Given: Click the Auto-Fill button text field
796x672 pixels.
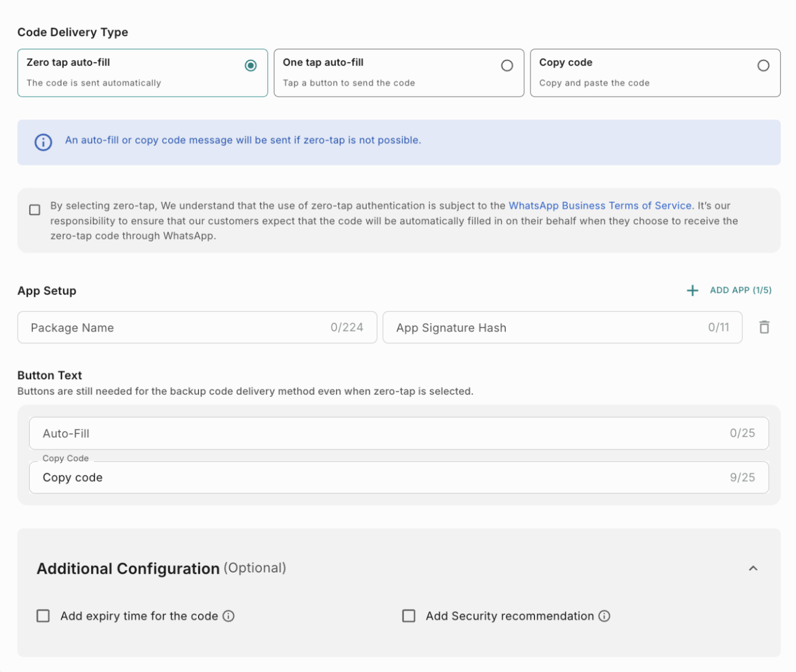Looking at the screenshot, I should [x=380, y=433].
